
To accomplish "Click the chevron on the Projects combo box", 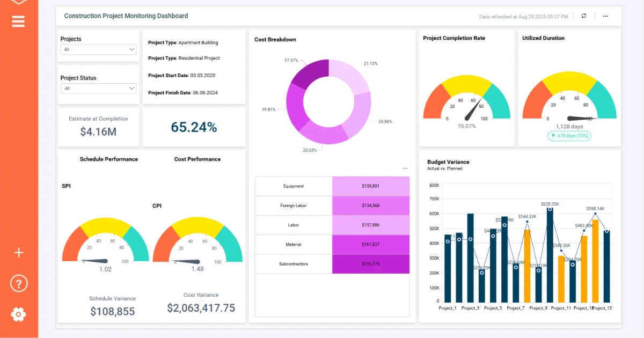I will tap(131, 49).
